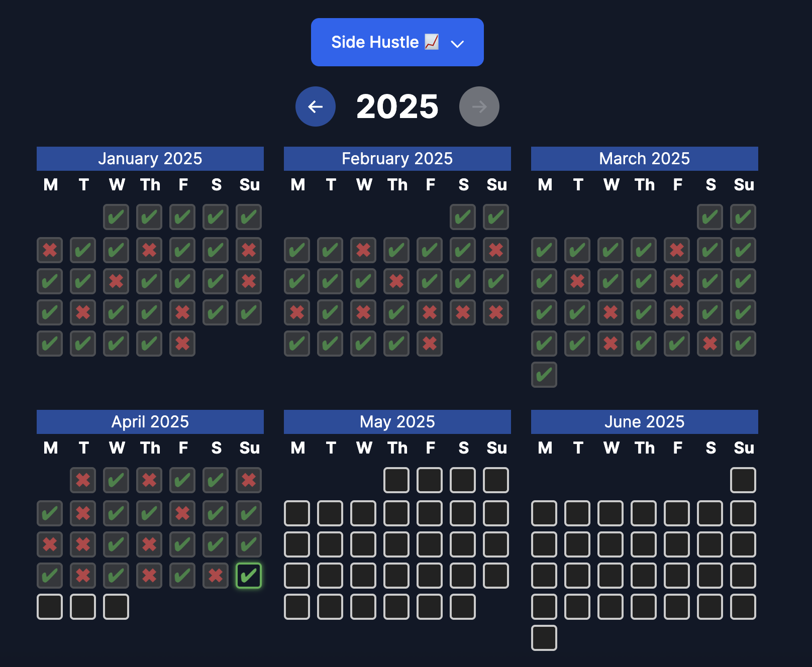Open the Side Hustle habit dropdown
This screenshot has height=667, width=812.
pos(397,42)
